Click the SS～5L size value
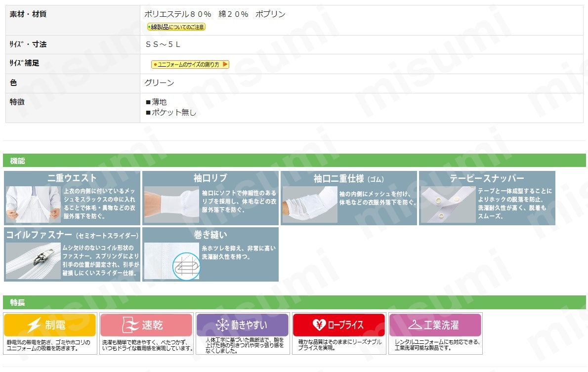This screenshot has height=372, width=588. pos(163,44)
